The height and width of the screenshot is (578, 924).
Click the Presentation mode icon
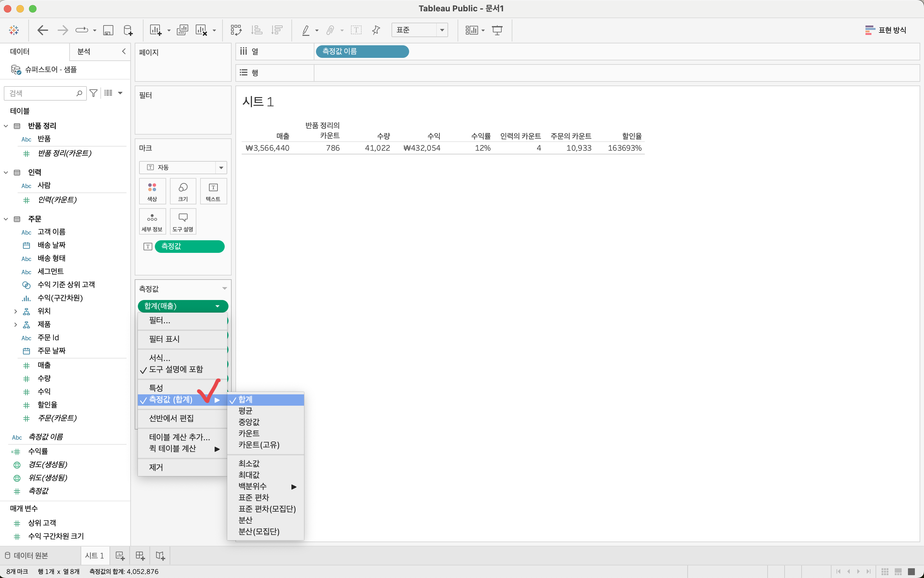click(497, 30)
